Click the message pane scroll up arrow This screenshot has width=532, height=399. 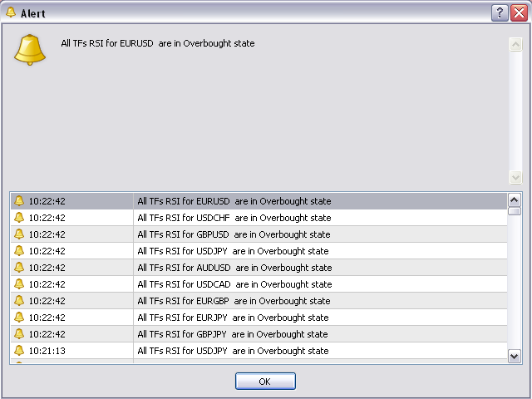click(x=515, y=44)
